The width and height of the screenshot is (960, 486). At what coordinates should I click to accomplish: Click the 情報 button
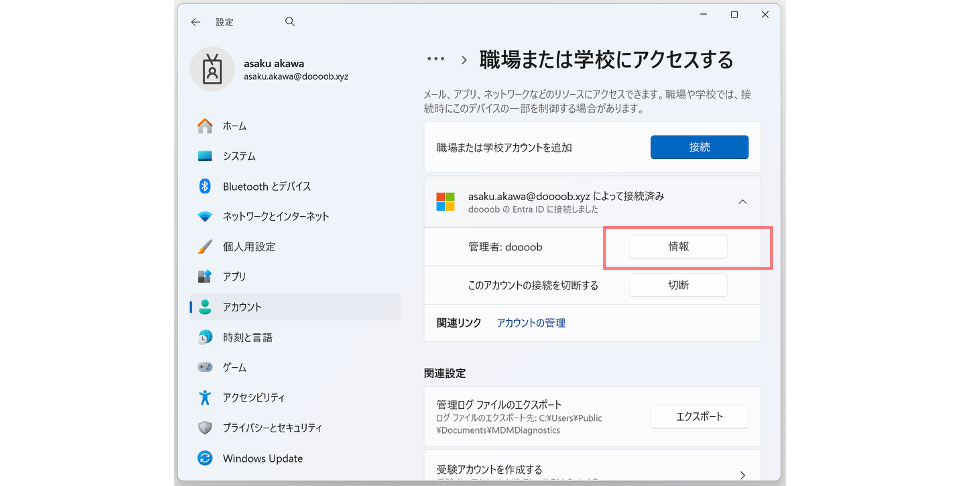point(678,246)
